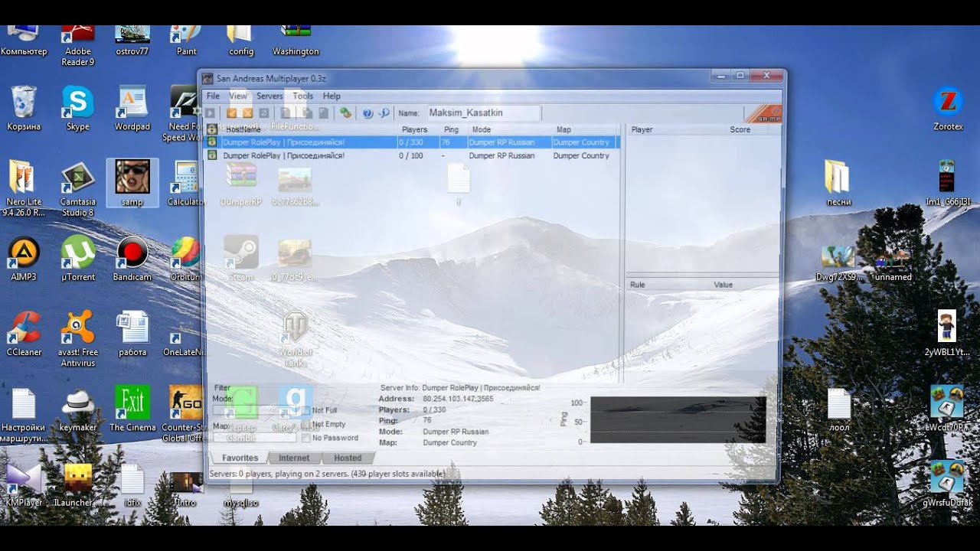Click the refresh server toolbar icon
Viewport: 980px width, 551px height.
tap(263, 113)
